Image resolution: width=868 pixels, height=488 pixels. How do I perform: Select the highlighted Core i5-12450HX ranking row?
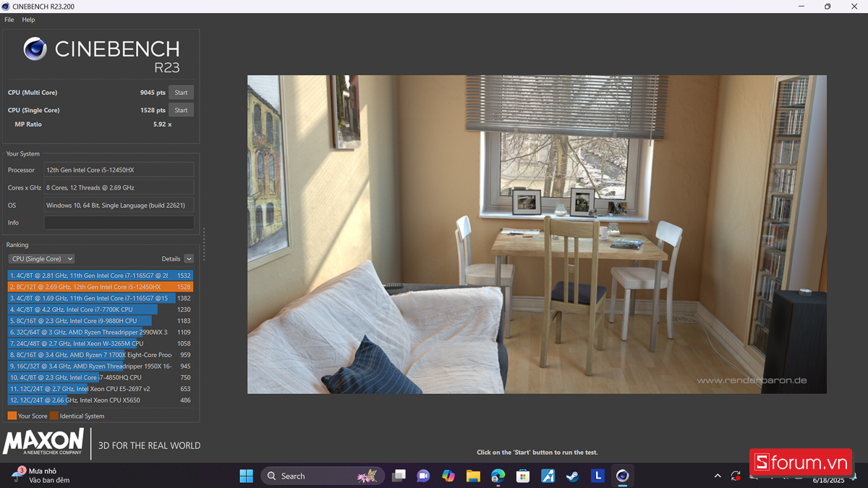[x=101, y=287]
